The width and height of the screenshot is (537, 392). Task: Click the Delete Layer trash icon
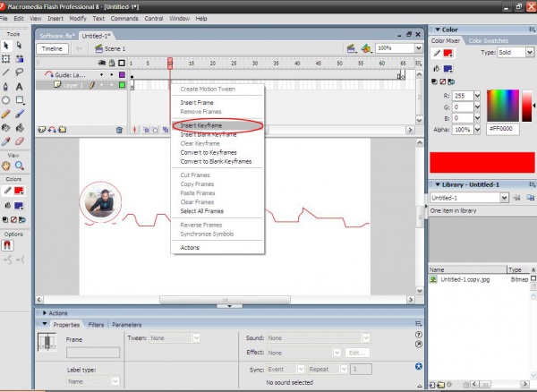(119, 130)
